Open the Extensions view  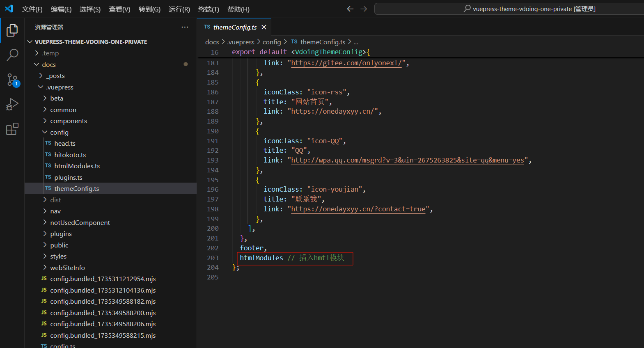(12, 129)
